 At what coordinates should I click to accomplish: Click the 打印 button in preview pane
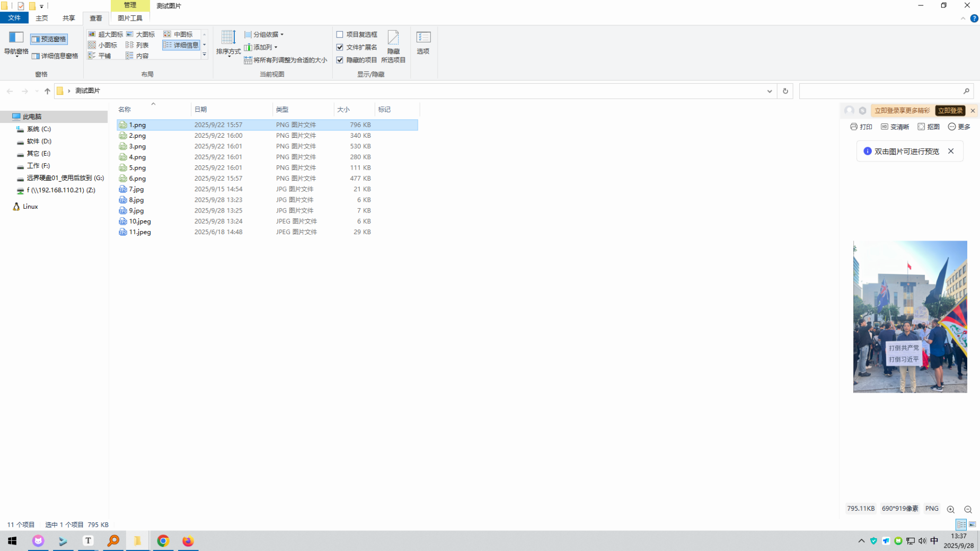[861, 127]
